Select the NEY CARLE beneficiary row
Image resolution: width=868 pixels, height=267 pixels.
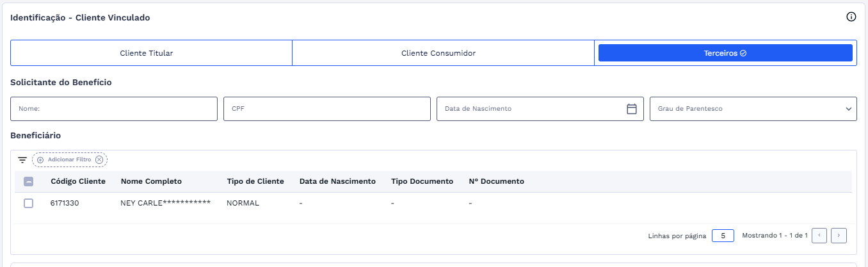[165, 203]
